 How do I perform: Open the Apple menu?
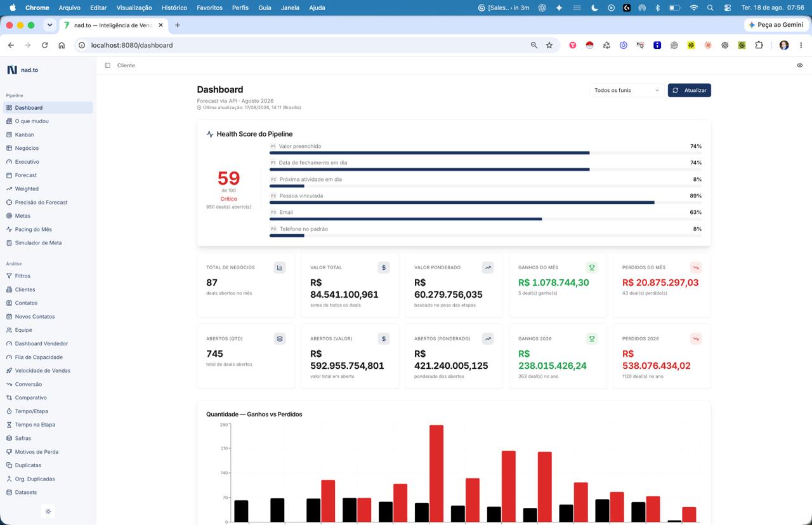(x=12, y=8)
